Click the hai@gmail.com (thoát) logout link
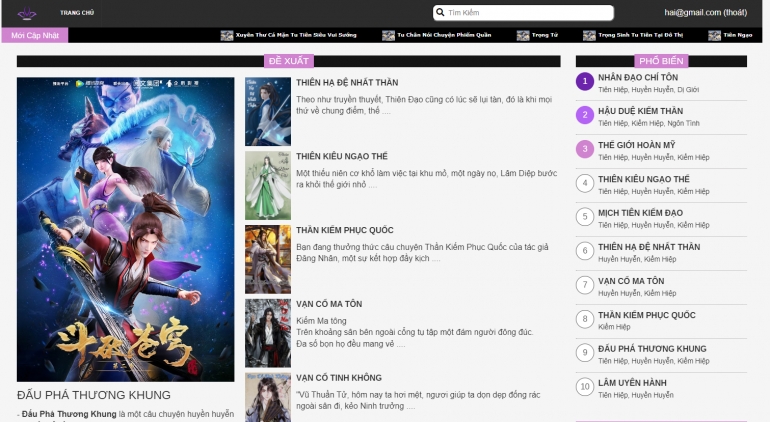Image resolution: width=770 pixels, height=422 pixels. (706, 12)
